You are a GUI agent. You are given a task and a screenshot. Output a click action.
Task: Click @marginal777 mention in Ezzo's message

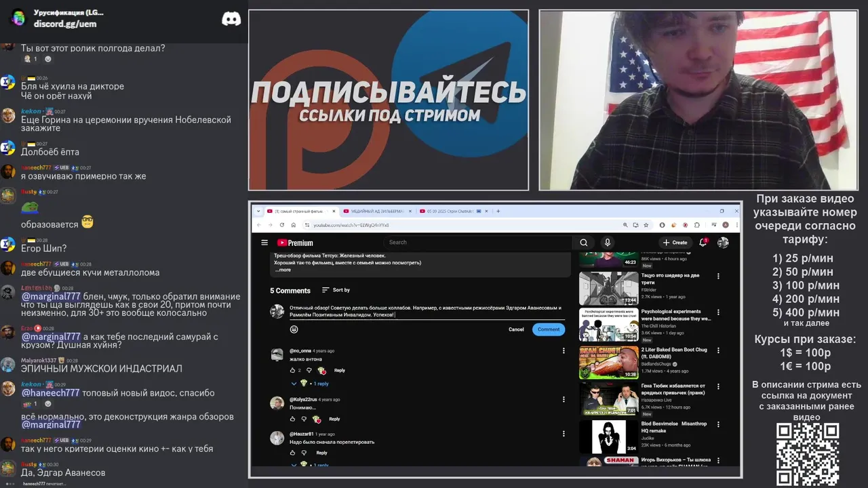[51, 336]
